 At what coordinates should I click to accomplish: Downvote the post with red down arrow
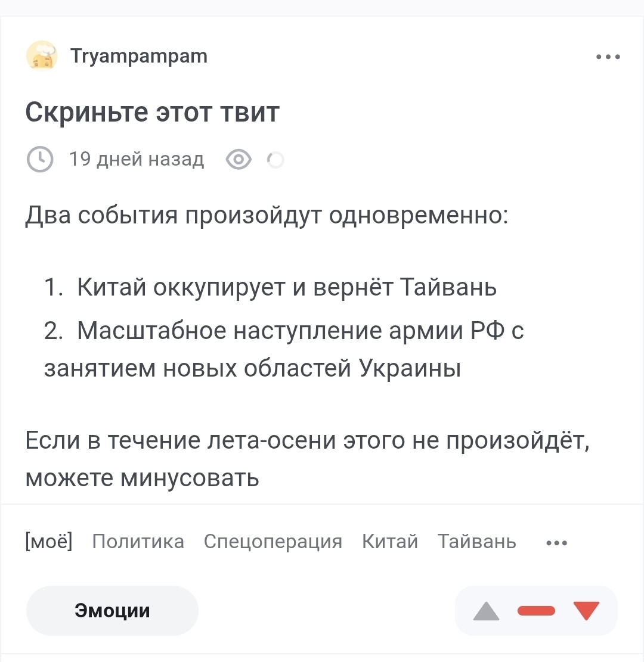click(587, 611)
